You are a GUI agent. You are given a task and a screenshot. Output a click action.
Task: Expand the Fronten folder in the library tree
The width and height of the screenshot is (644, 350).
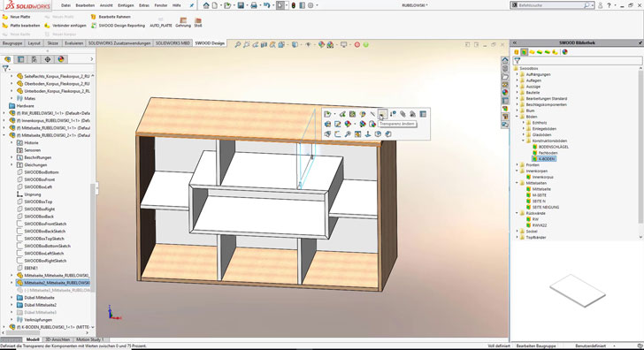coord(517,165)
